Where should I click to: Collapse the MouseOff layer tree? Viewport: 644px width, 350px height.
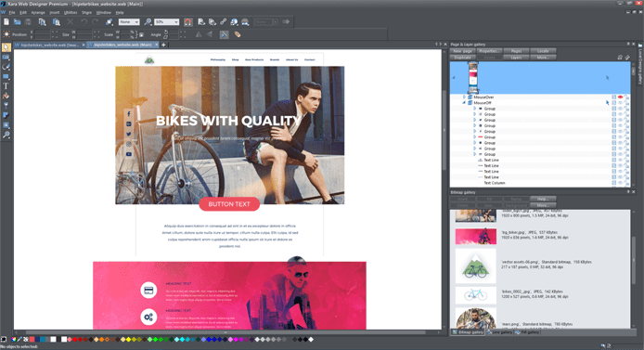465,103
